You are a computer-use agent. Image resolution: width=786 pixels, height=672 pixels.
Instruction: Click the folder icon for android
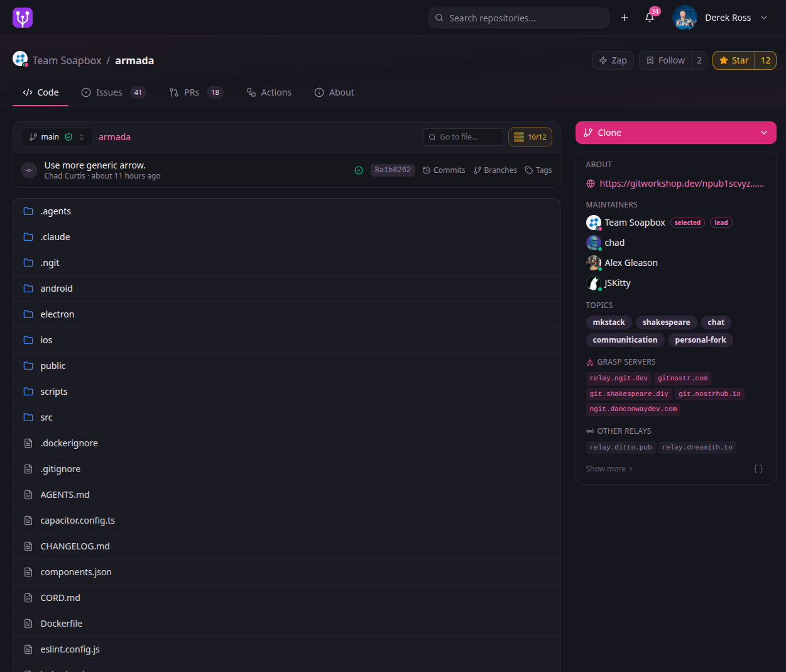click(x=28, y=289)
